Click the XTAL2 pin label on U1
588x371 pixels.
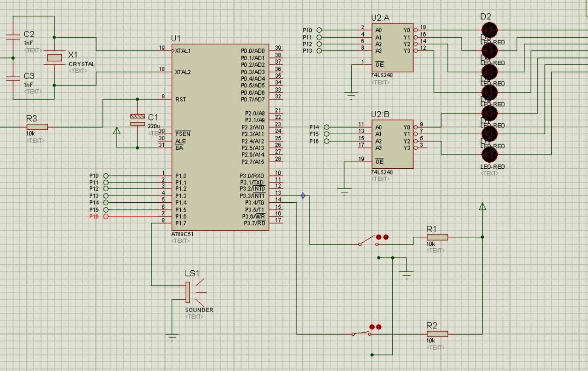[183, 72]
